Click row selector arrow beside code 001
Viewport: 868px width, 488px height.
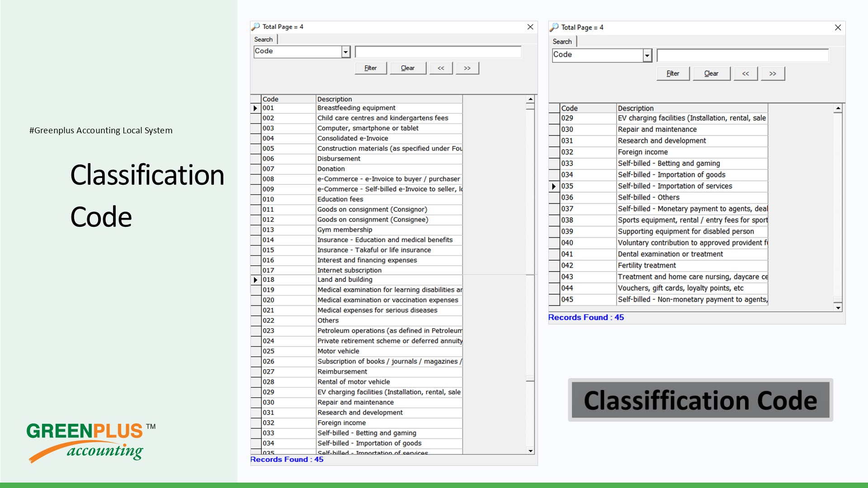point(256,108)
